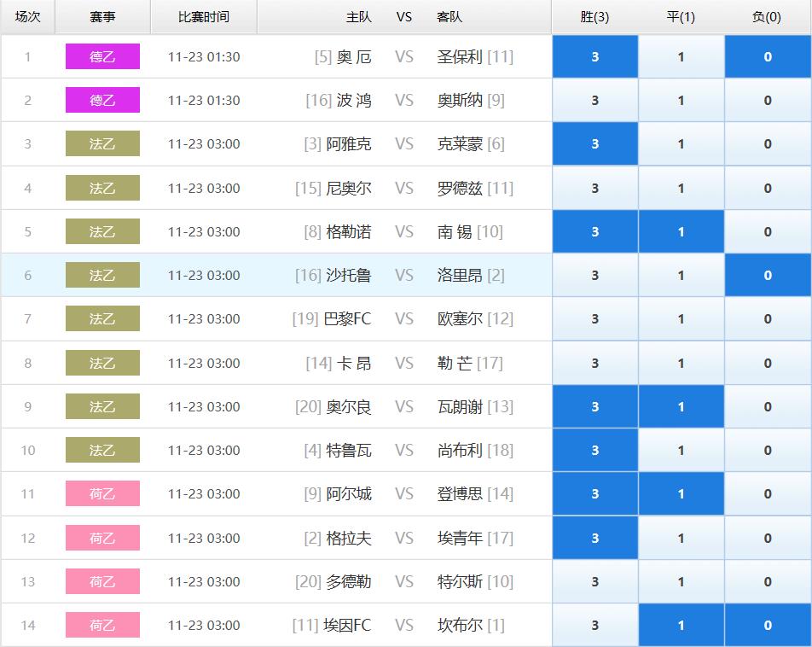Click the 胜(3) column header
The image size is (812, 647).
coord(595,17)
